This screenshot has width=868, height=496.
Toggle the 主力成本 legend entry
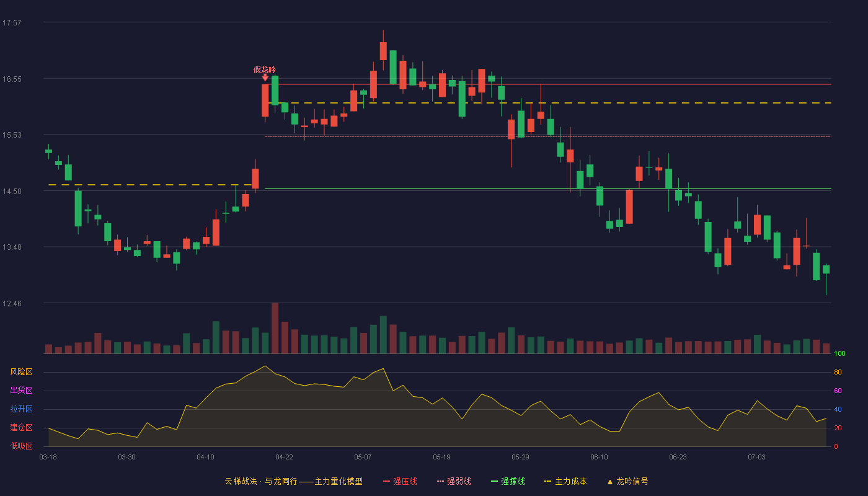point(565,481)
